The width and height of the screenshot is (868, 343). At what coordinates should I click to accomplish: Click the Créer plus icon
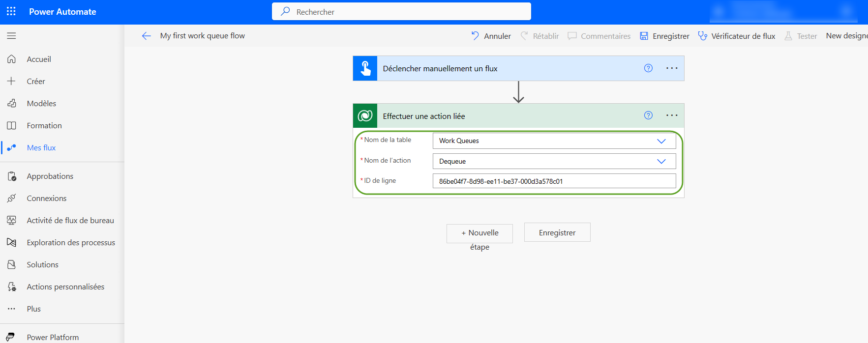tap(11, 81)
